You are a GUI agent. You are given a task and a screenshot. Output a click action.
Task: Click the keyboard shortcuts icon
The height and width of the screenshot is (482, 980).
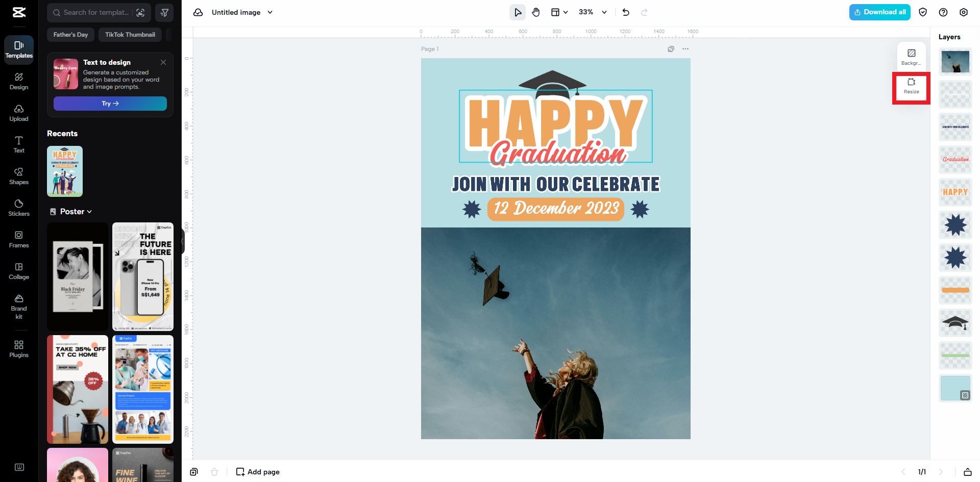point(19,467)
